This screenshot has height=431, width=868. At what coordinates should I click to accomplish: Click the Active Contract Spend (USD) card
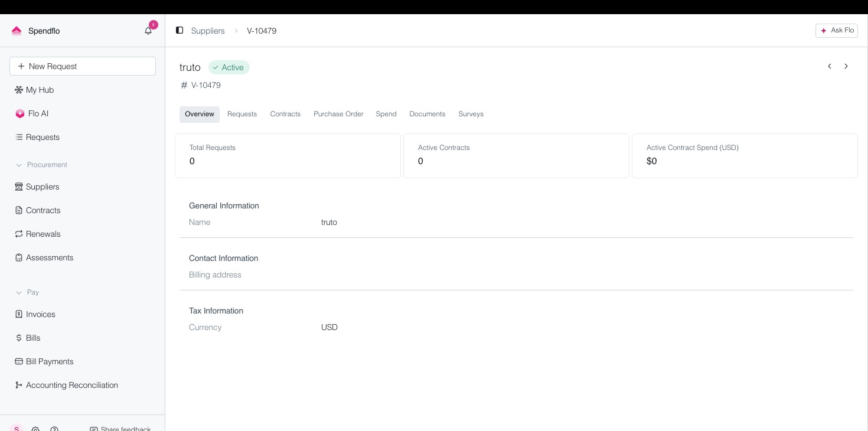[x=745, y=155]
